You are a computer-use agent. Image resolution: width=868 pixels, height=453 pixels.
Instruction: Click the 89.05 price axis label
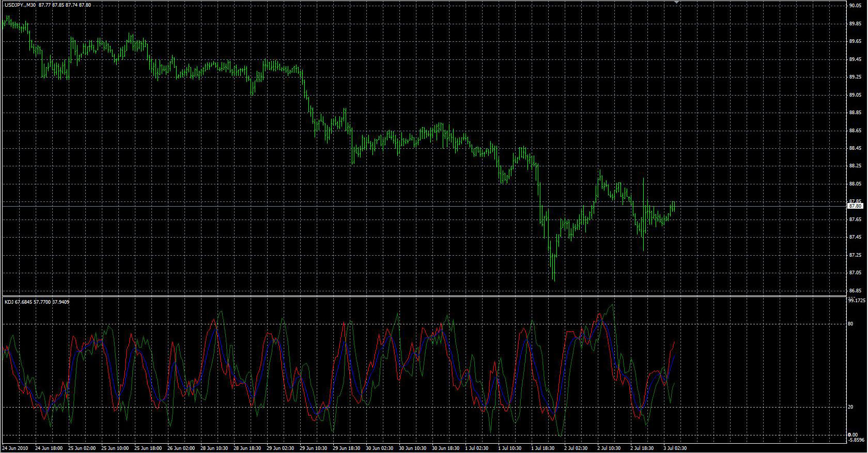click(855, 95)
